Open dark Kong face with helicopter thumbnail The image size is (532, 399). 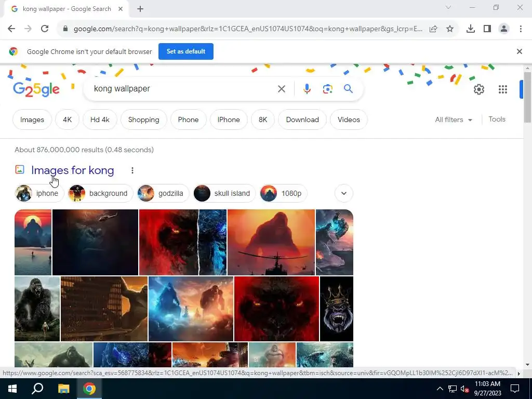point(96,242)
